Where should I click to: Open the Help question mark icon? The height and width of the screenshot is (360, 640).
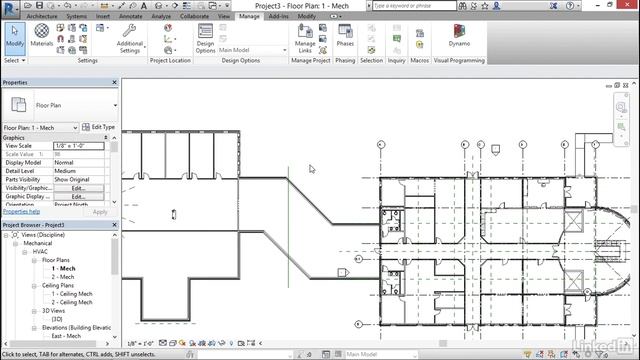[x=570, y=6]
